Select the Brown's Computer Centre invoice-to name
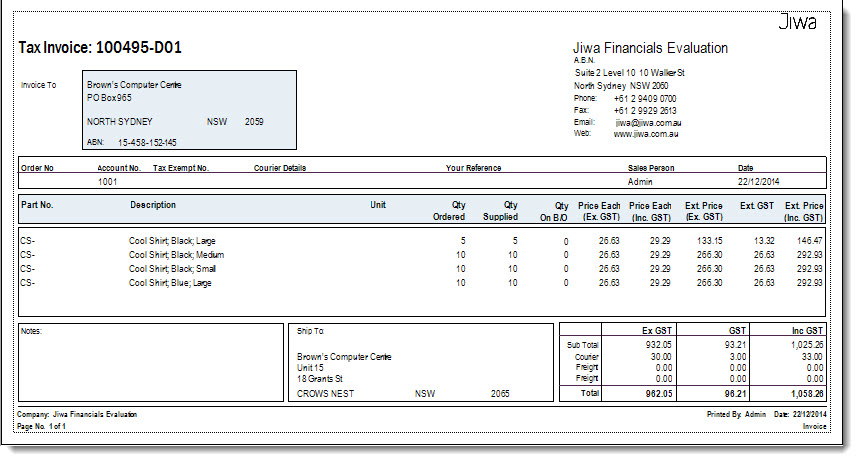 tap(134, 85)
